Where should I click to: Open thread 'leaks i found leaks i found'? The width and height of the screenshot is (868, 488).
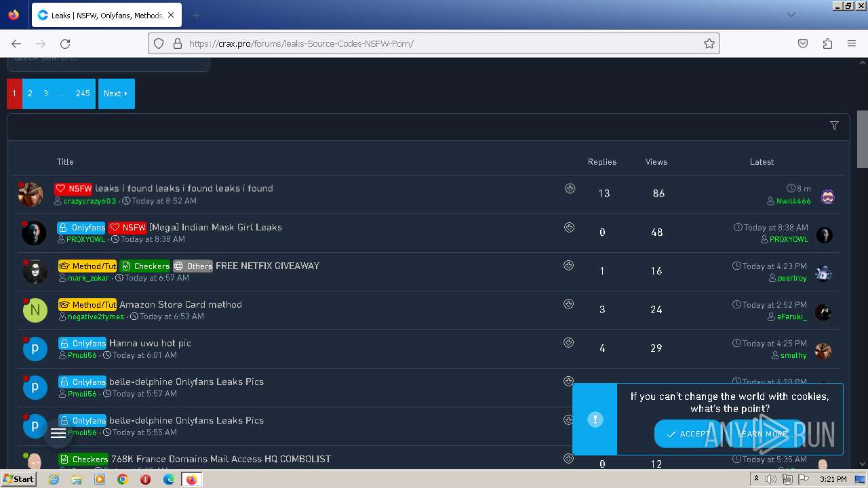(x=184, y=188)
